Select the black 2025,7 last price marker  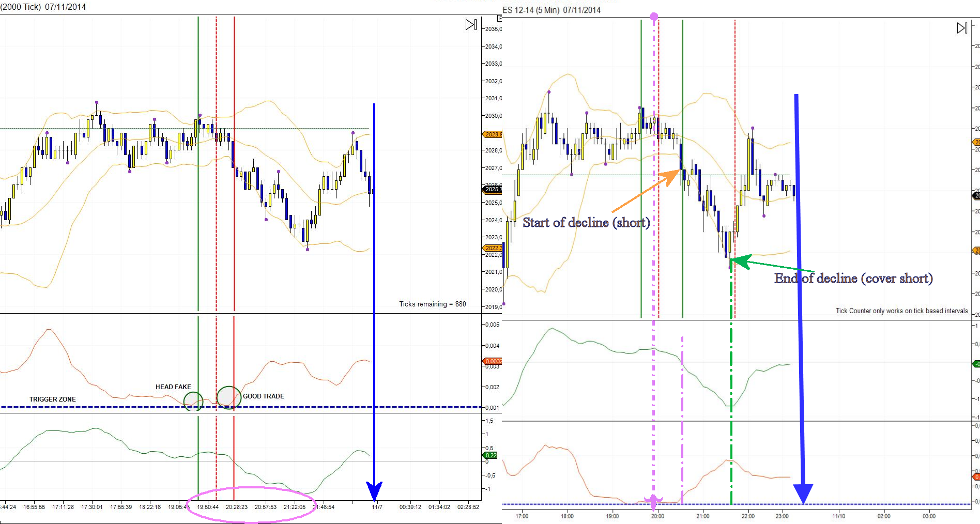pyautogui.click(x=492, y=190)
